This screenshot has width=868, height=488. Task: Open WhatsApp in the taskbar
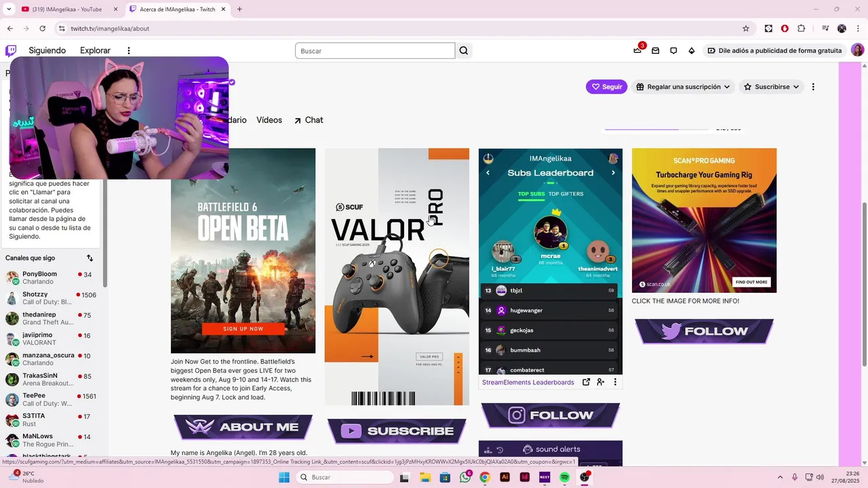[x=465, y=477]
